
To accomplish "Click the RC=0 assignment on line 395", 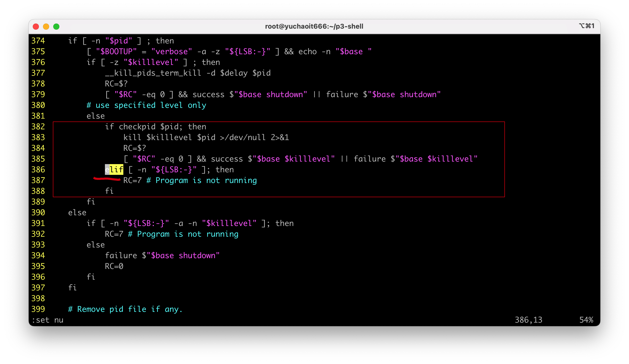I will [114, 266].
